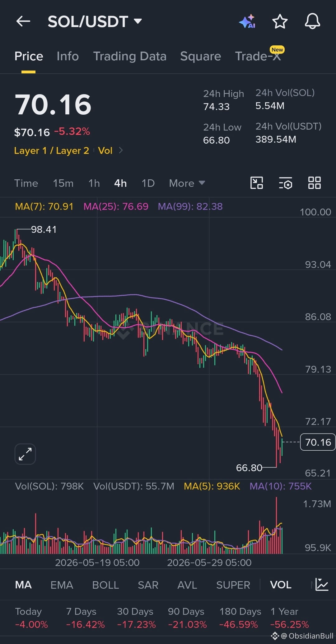
Task: Tap the volume MA(10): 755K legend
Action: tap(281, 486)
